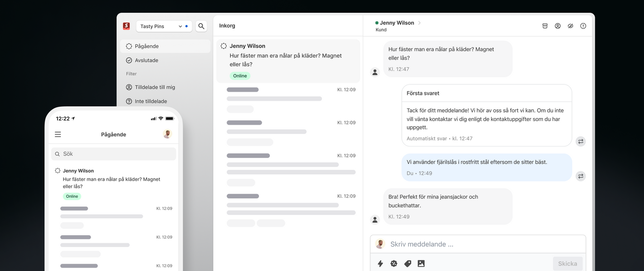Click customer avatar beside the 12:49 message
644x271 pixels.
coord(375,220)
